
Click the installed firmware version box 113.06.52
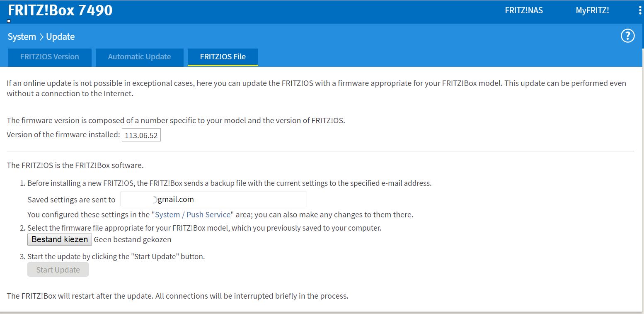click(141, 135)
